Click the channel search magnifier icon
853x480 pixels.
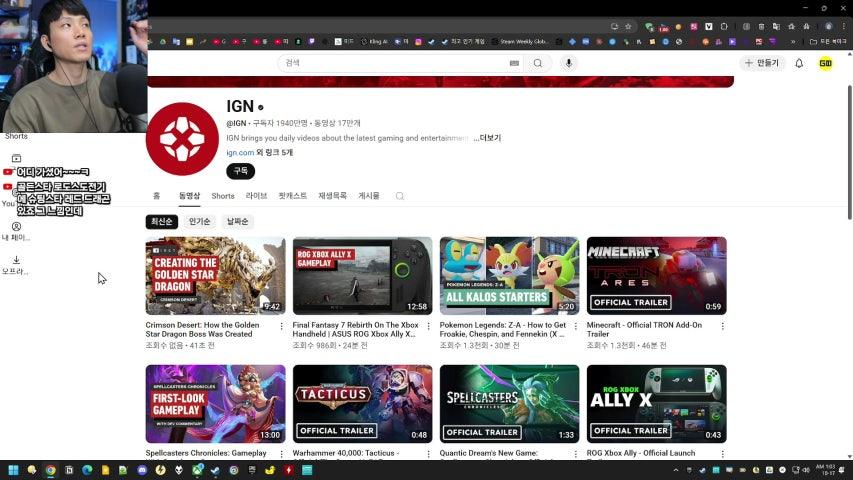[x=400, y=196]
